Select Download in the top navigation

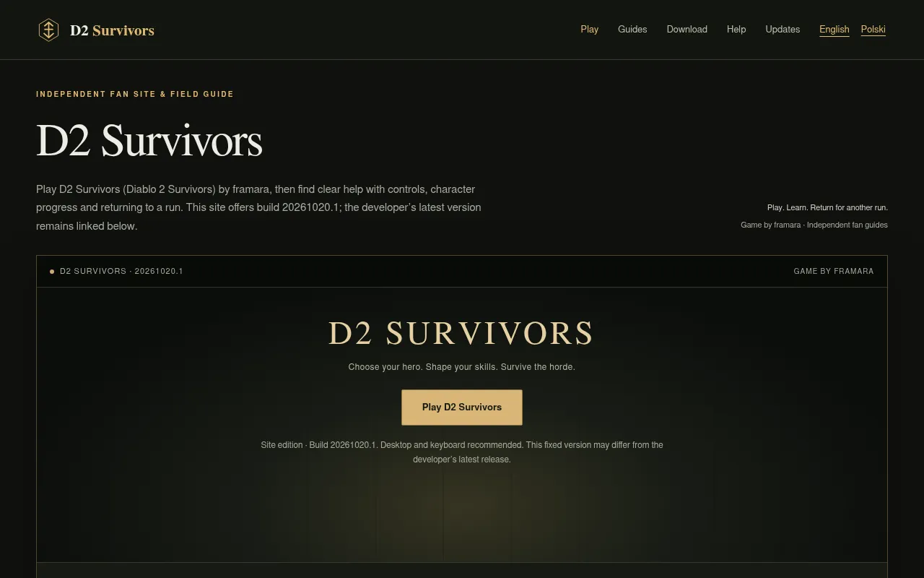(x=687, y=30)
